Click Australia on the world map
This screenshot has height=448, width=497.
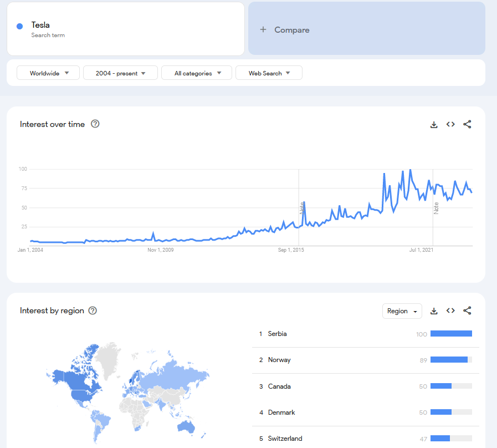pyautogui.click(x=186, y=427)
